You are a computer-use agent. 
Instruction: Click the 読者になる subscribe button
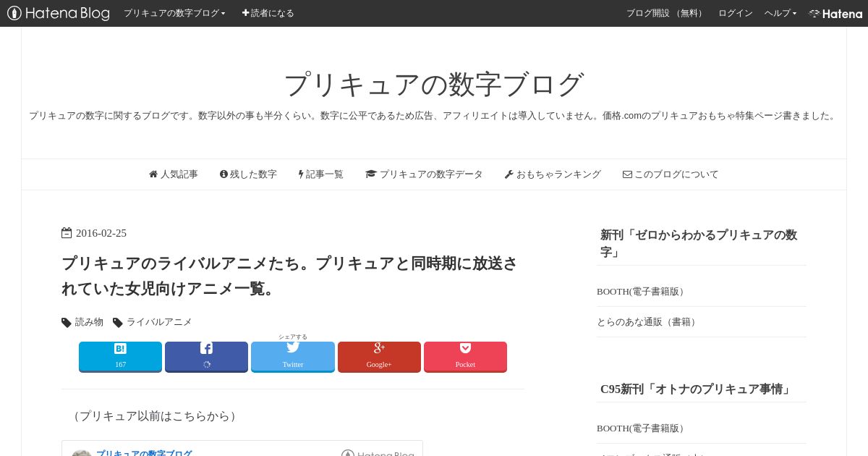[268, 13]
